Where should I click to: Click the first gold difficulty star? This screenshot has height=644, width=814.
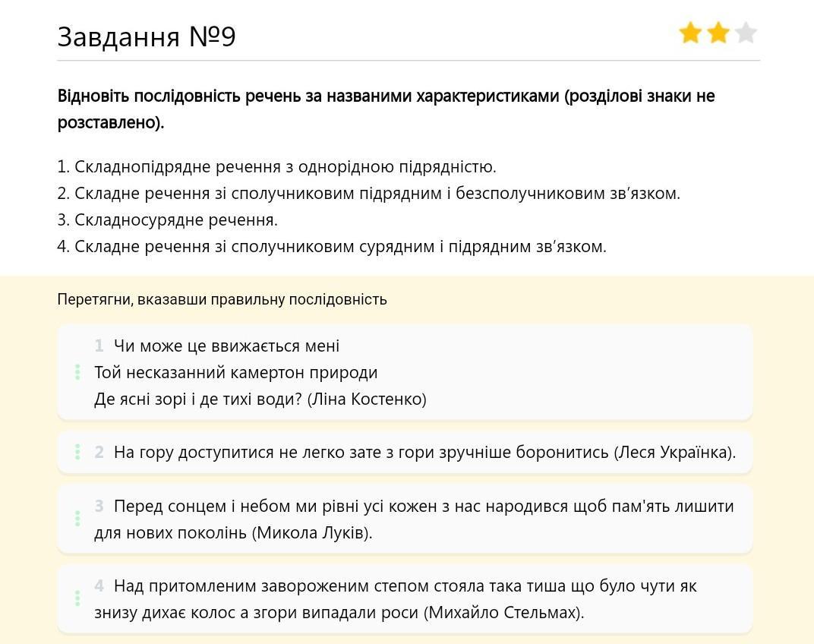point(690,33)
